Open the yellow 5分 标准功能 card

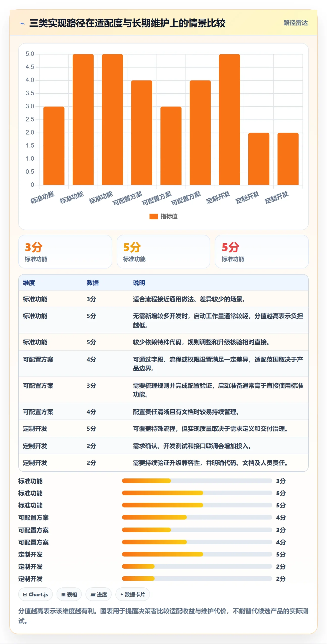click(x=163, y=252)
